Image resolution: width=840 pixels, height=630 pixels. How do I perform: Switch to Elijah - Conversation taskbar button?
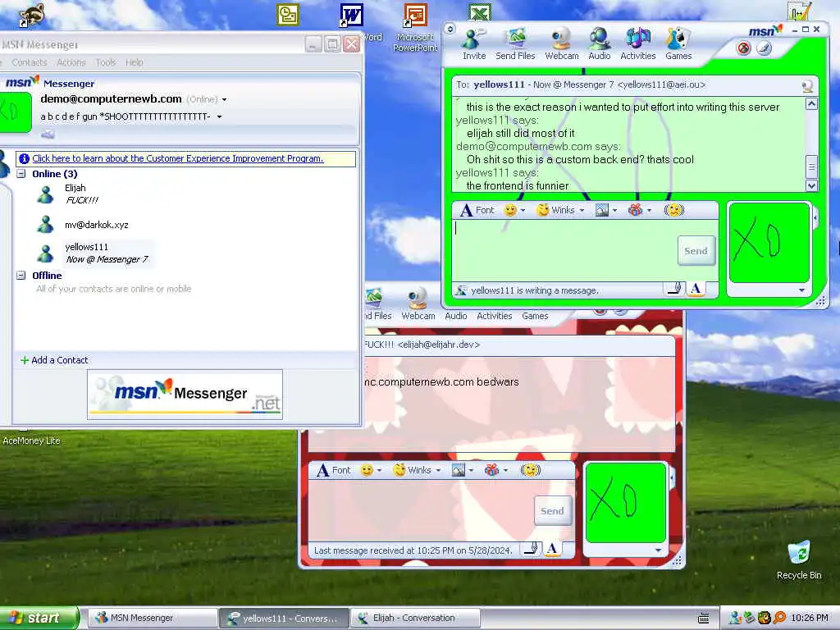(414, 618)
